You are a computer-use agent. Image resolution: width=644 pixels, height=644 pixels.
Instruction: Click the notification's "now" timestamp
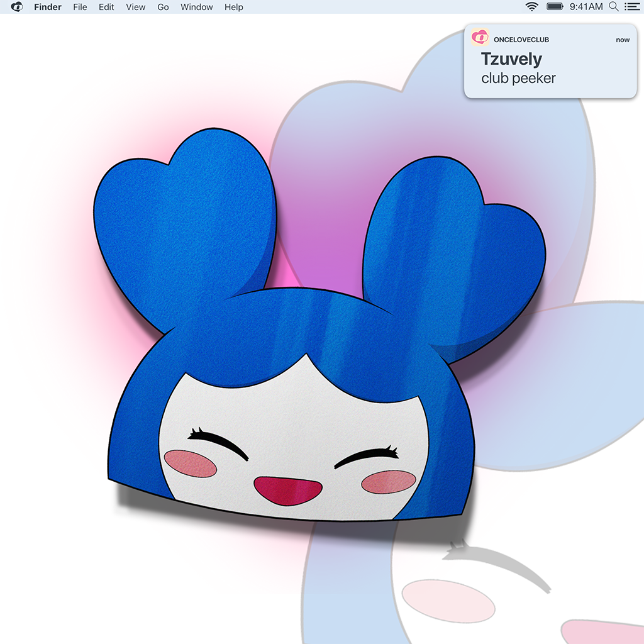[623, 40]
